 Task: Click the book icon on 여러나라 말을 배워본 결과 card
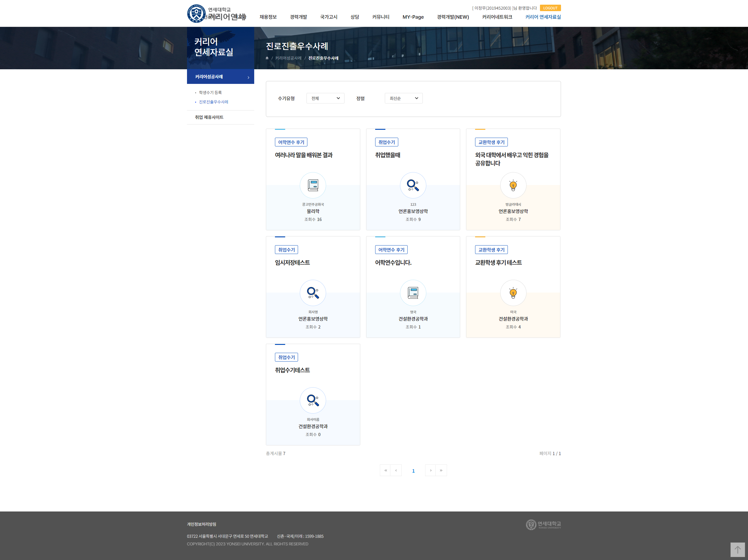313,185
